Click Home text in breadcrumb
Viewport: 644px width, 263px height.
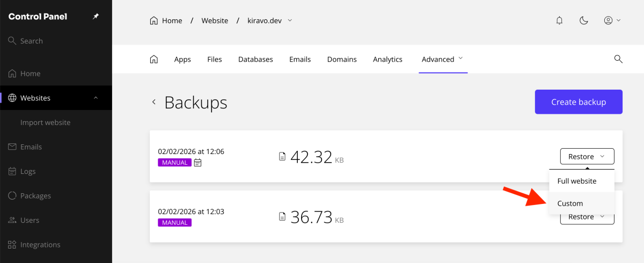tap(172, 20)
